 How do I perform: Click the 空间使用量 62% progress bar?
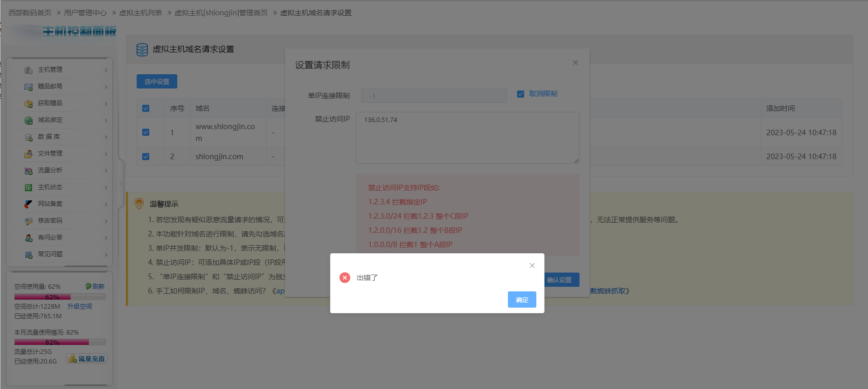tap(60, 297)
